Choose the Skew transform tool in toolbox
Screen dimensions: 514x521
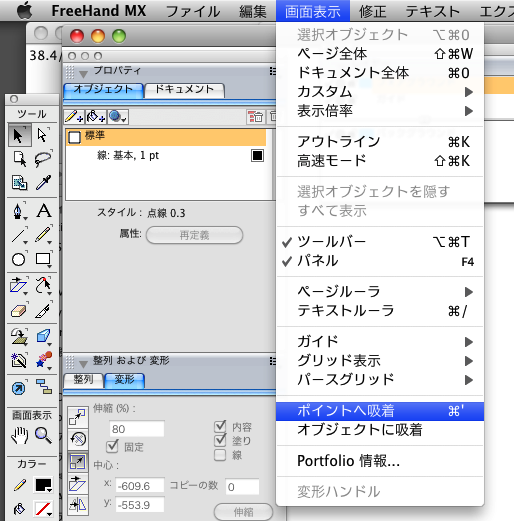click(19, 286)
